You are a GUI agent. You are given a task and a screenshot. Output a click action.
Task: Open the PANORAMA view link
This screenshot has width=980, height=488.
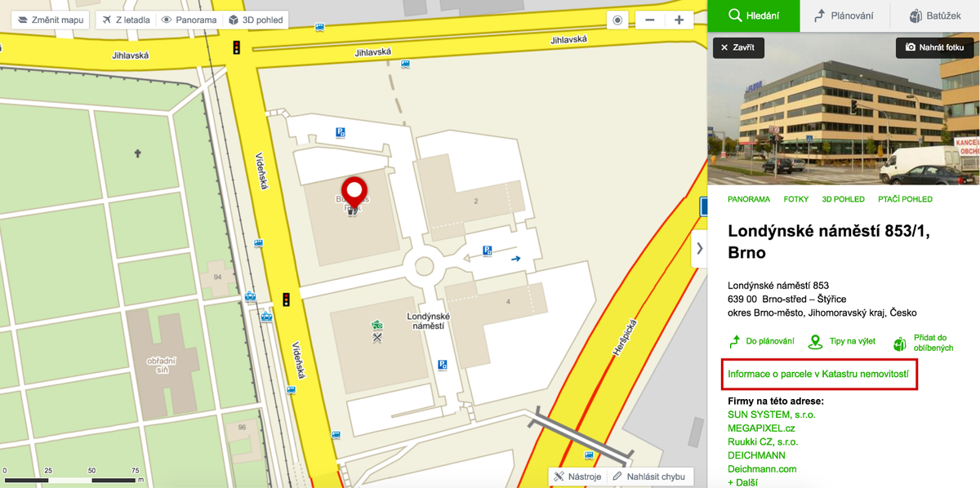coord(749,199)
